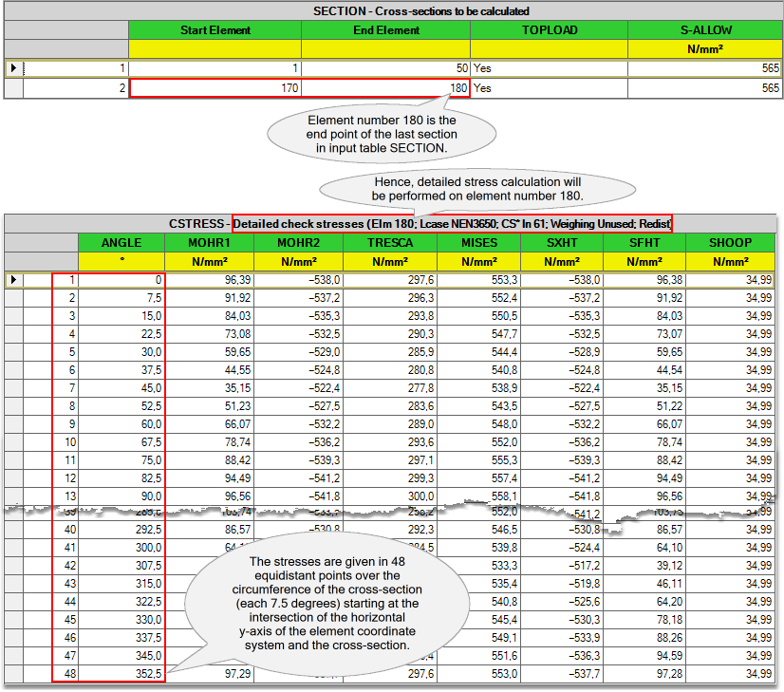The height and width of the screenshot is (692, 784).
Task: Select the Start Element column header
Action: click(215, 30)
